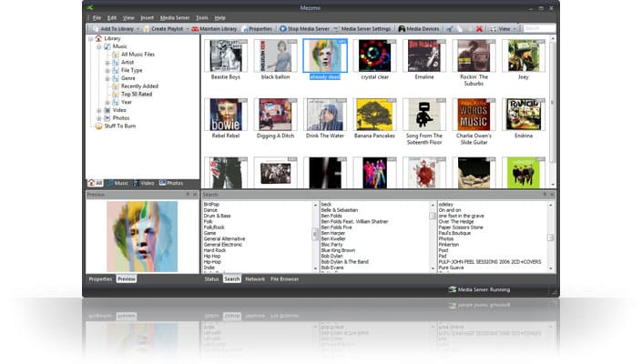Click the Maintain Library toolbar icon
The image size is (642, 364).
click(195, 28)
